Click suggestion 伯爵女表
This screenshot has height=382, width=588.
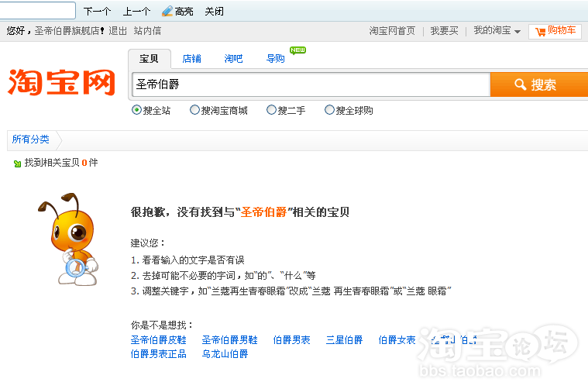(397, 340)
